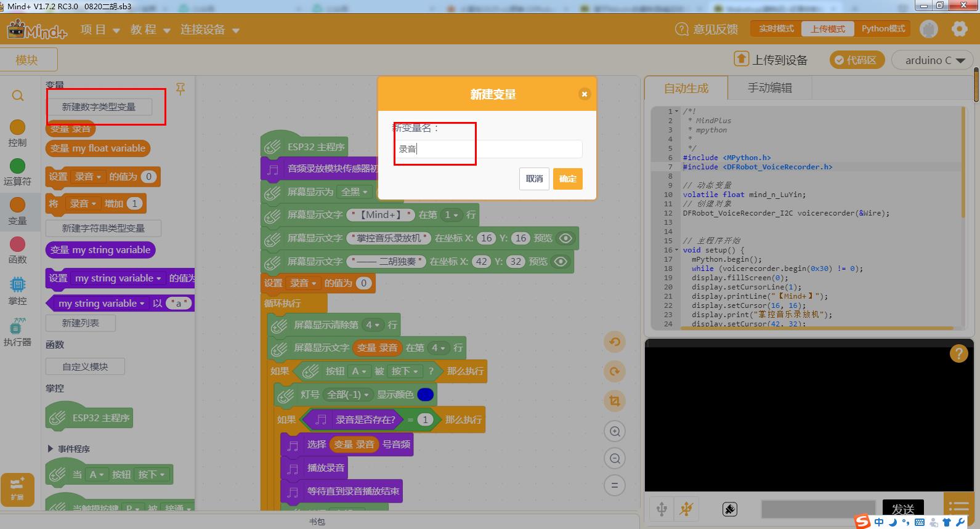Redo the last workspace action
This screenshot has width=980, height=529.
click(x=615, y=371)
